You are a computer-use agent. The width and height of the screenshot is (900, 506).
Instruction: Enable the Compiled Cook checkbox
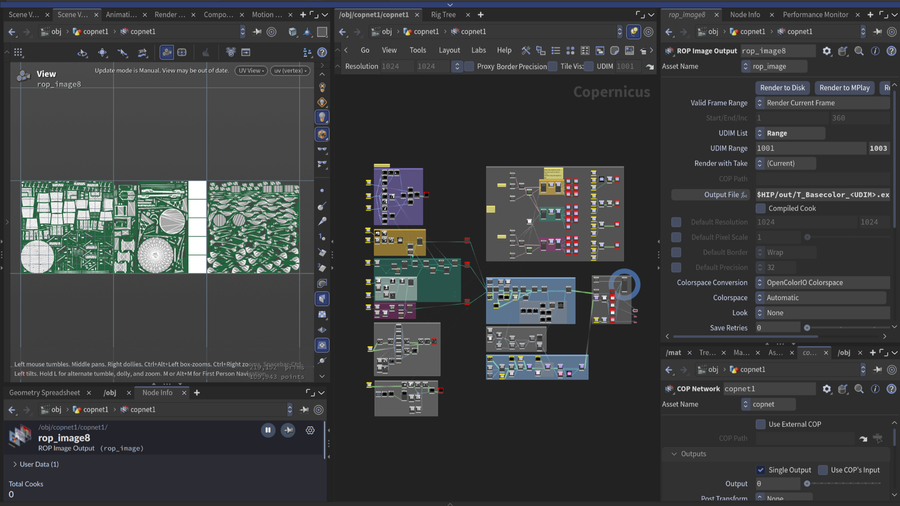pyautogui.click(x=761, y=208)
